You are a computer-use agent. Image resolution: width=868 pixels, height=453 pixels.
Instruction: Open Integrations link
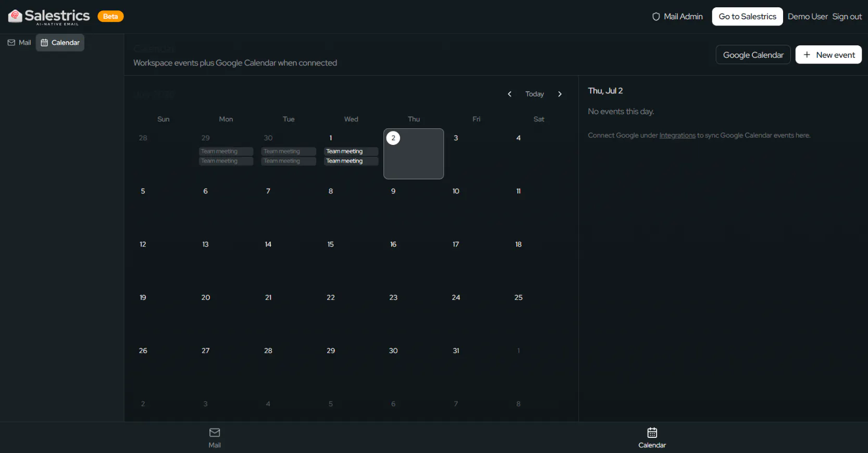[x=677, y=136]
